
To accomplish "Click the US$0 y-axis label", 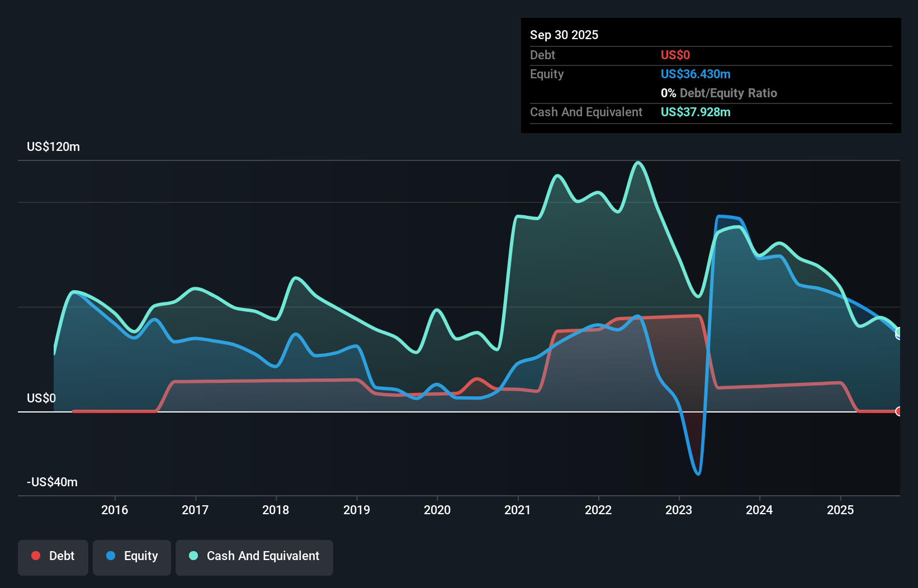I will click(x=41, y=398).
